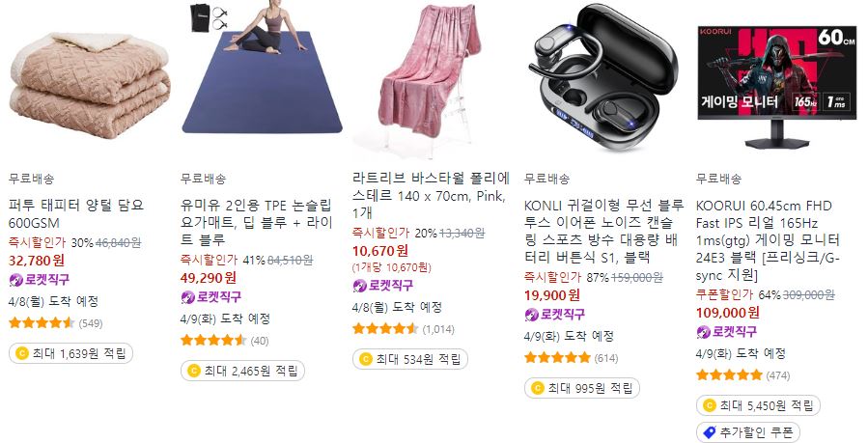
Task: Click the coin icon in 최대 5,450원 적립
Action: pyautogui.click(x=709, y=405)
